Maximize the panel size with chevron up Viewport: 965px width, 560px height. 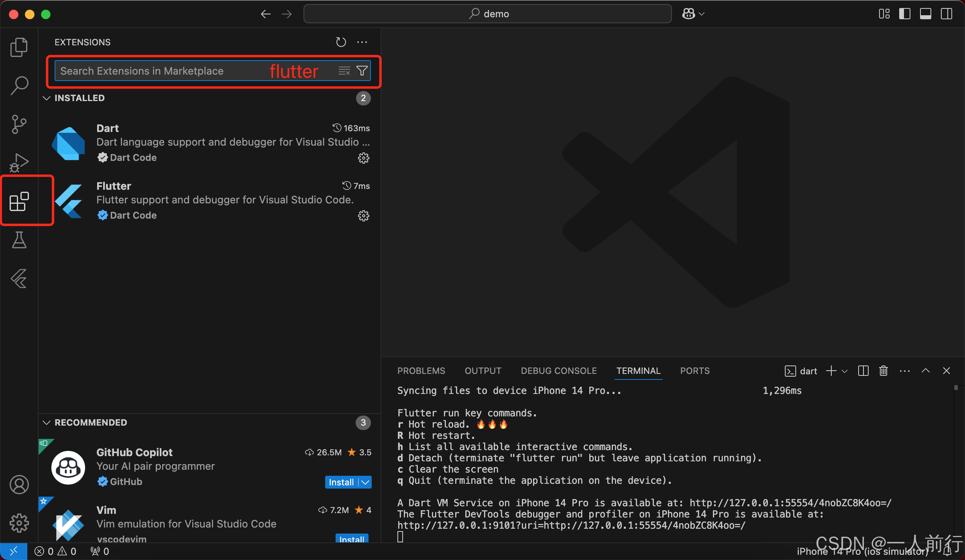pyautogui.click(x=926, y=371)
